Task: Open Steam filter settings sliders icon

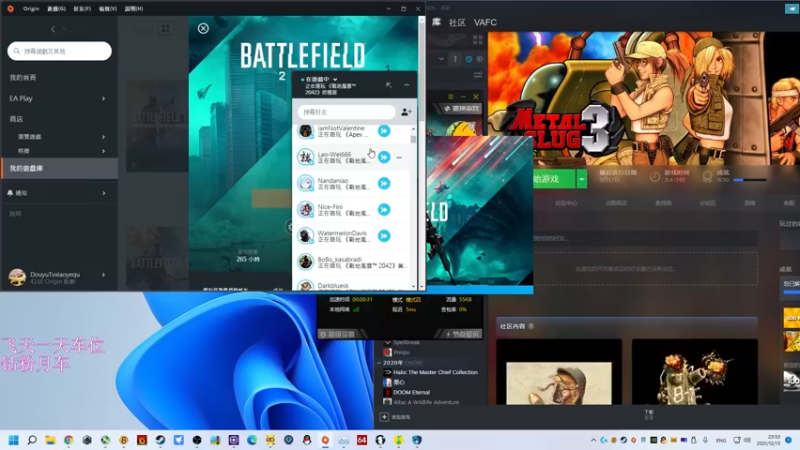Action: 478,75
